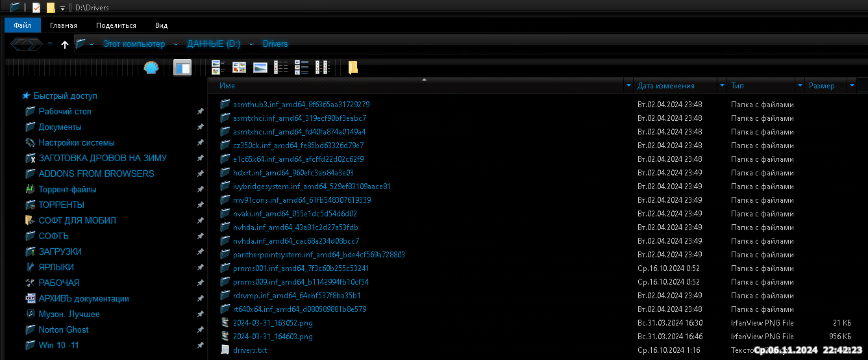868x360 pixels.
Task: Click the Classic Shell seashell icon
Action: pyautogui.click(x=151, y=68)
